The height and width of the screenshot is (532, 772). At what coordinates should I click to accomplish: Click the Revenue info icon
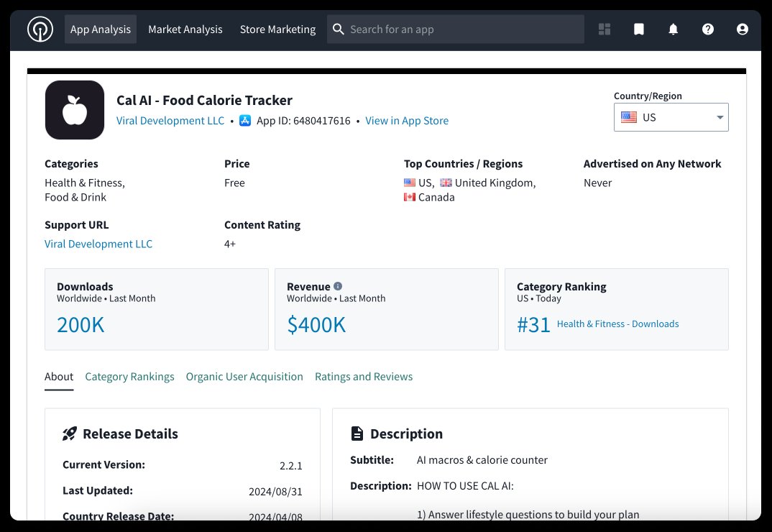point(338,286)
